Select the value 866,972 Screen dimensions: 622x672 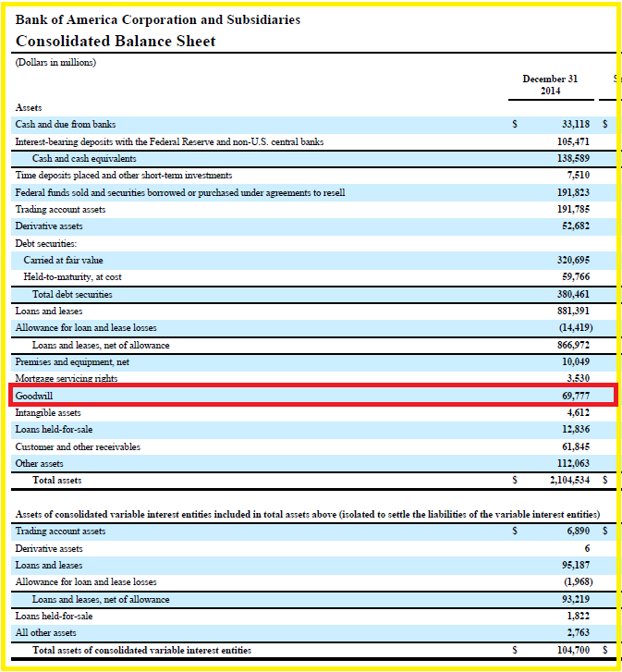[x=573, y=345]
